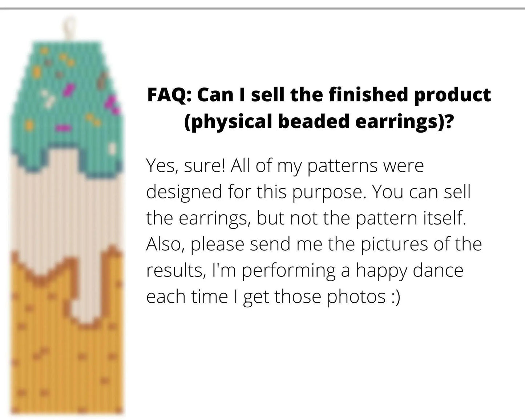Image resolution: width=525 pixels, height=420 pixels.
Task: Click the beaded earring pattern image
Action: [67, 225]
